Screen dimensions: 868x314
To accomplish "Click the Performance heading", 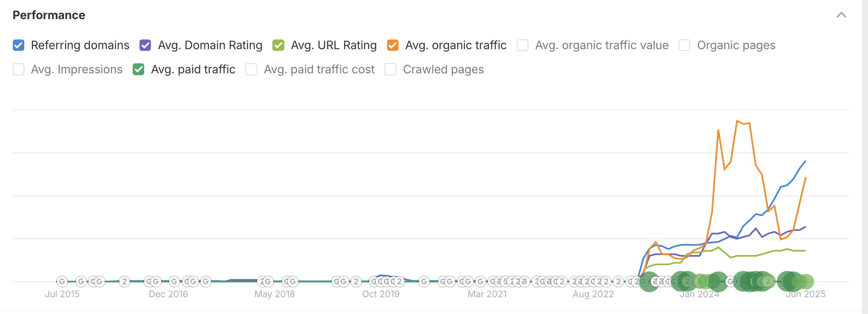I will click(x=49, y=15).
